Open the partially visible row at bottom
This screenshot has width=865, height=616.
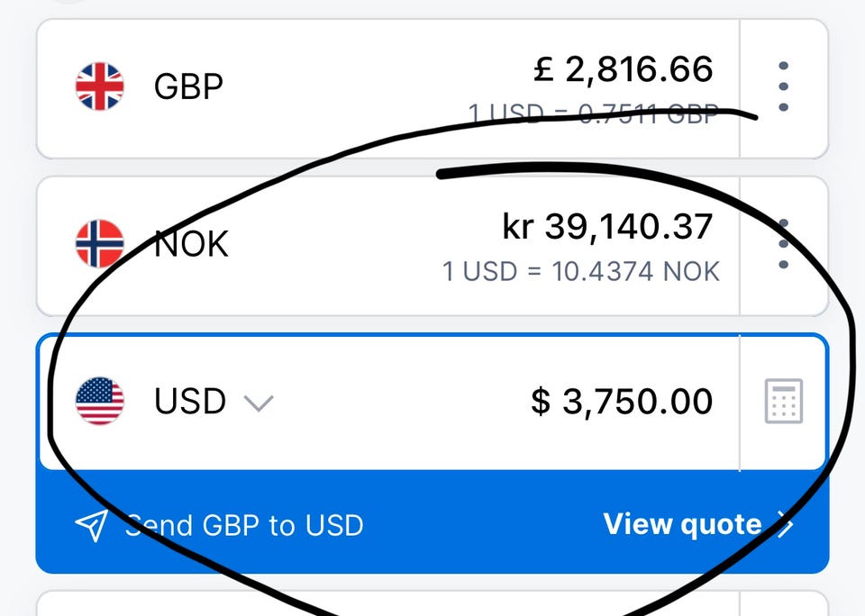tap(432, 603)
